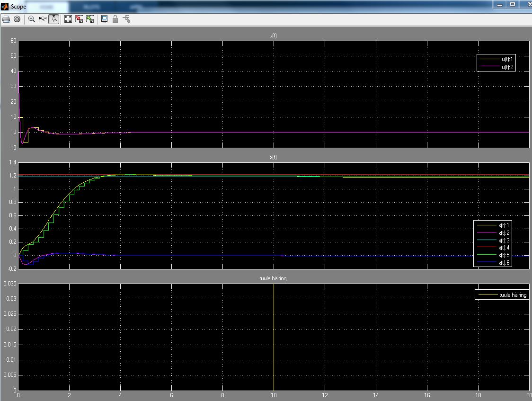This screenshot has width=532, height=401.
Task: Restore saved axes settings
Action: click(x=90, y=19)
